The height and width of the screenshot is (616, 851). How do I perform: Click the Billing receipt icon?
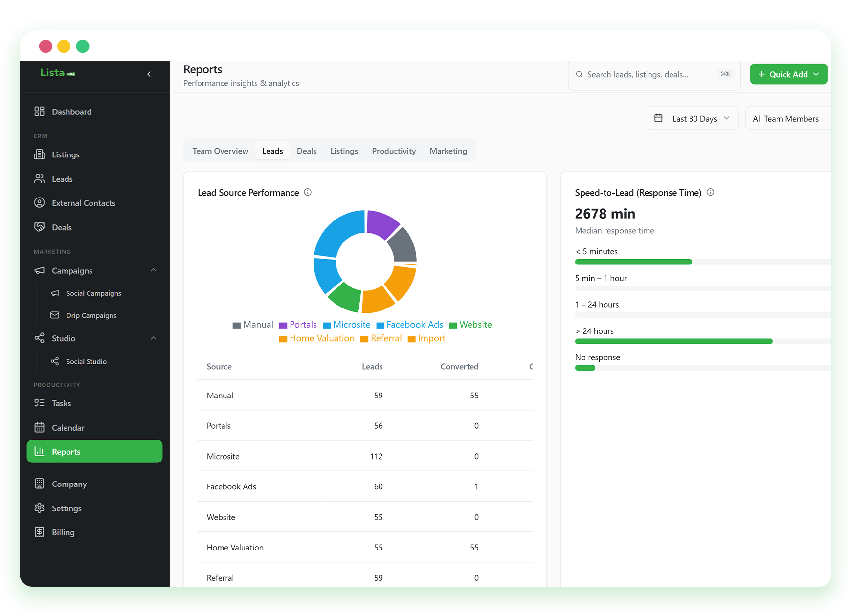[39, 532]
